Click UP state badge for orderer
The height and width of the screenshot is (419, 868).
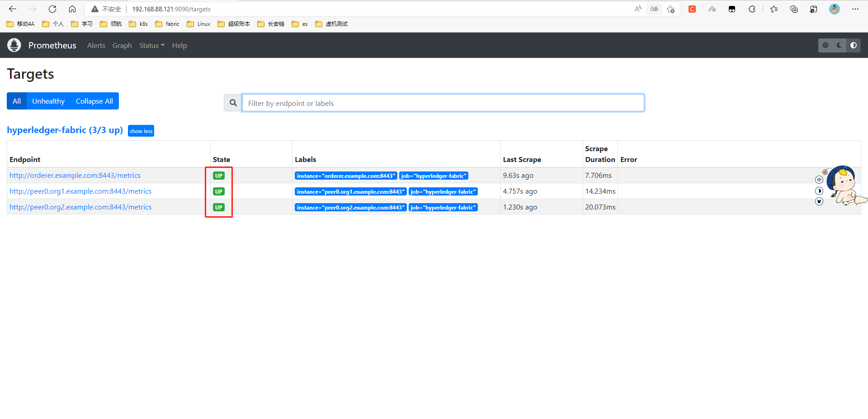(x=219, y=176)
